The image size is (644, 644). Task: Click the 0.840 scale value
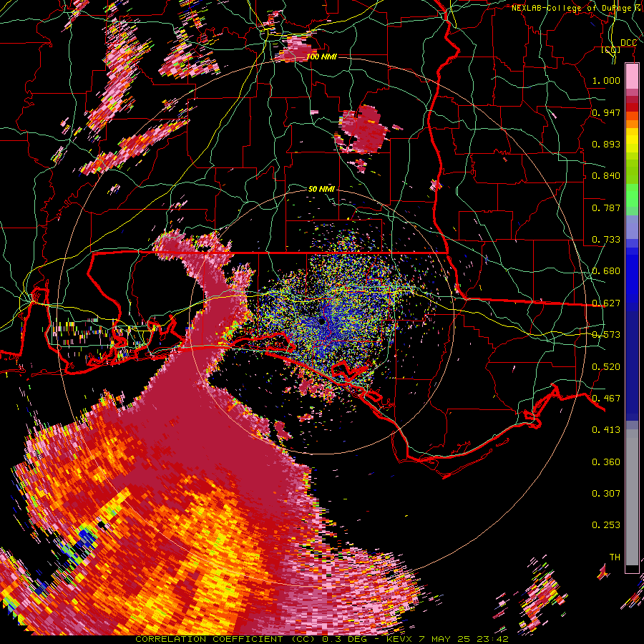pyautogui.click(x=606, y=176)
